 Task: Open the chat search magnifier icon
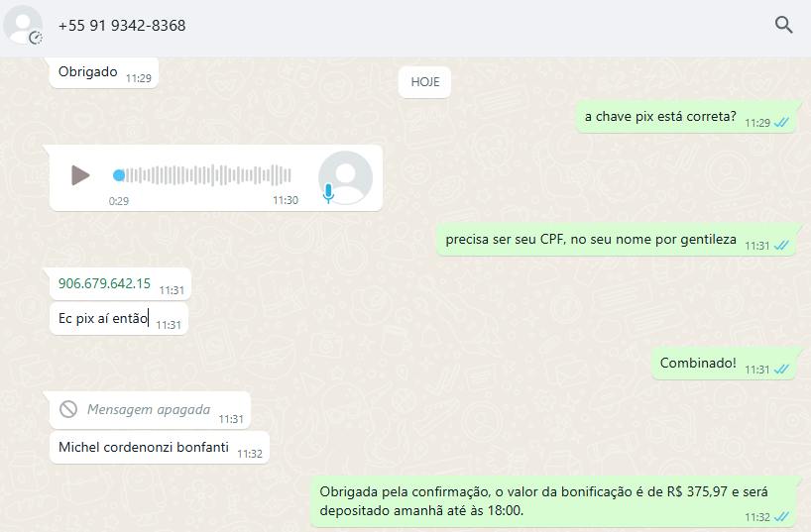783,25
